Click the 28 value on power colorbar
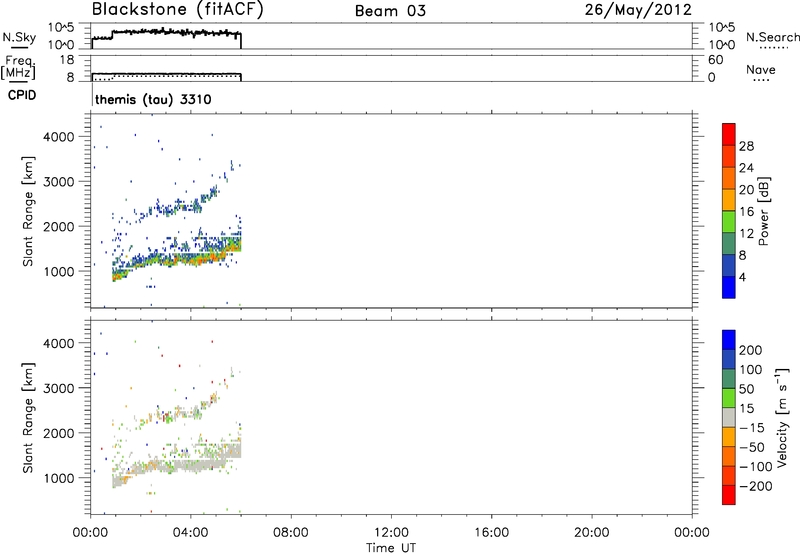The width and height of the screenshot is (800, 554). pos(746,146)
